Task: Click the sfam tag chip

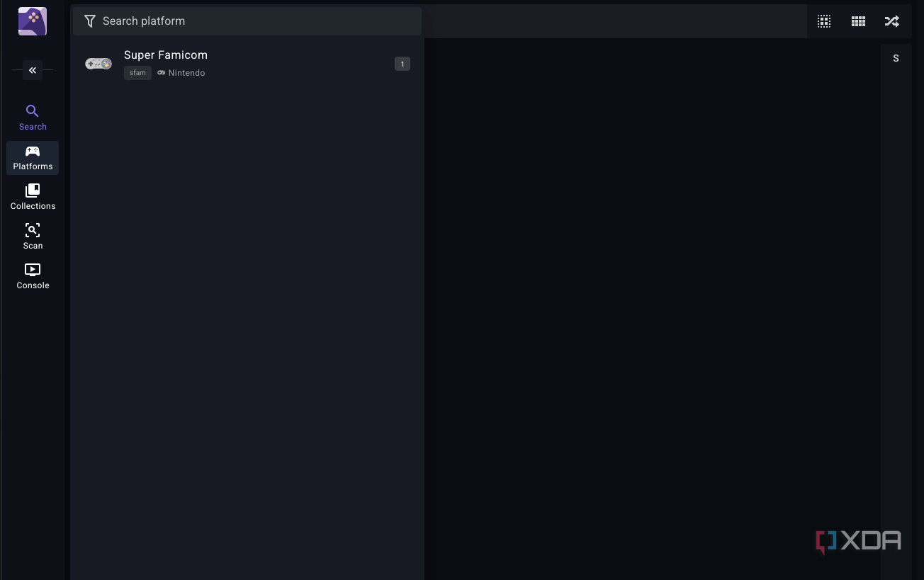Action: 137,73
